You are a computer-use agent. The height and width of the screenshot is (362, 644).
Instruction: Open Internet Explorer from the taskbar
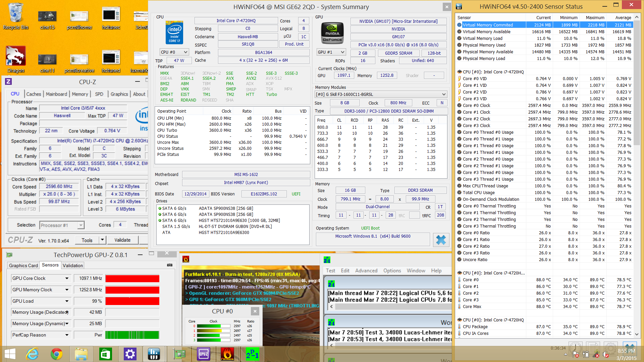[33, 354]
